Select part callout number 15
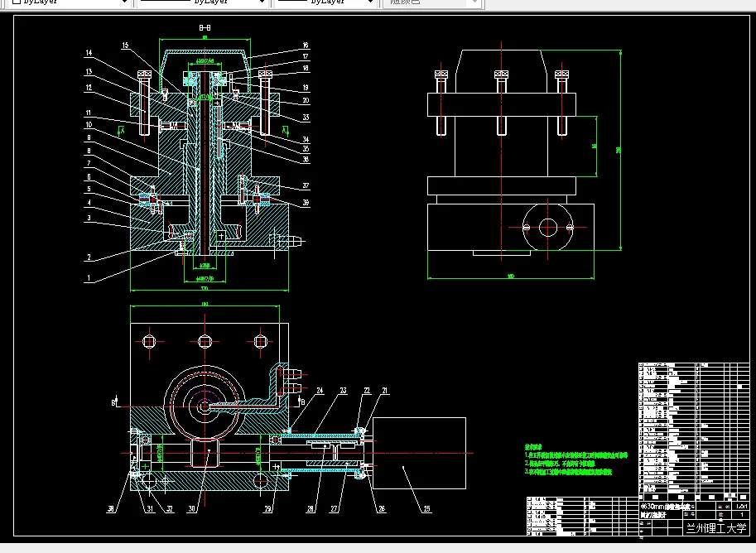 tap(125, 46)
